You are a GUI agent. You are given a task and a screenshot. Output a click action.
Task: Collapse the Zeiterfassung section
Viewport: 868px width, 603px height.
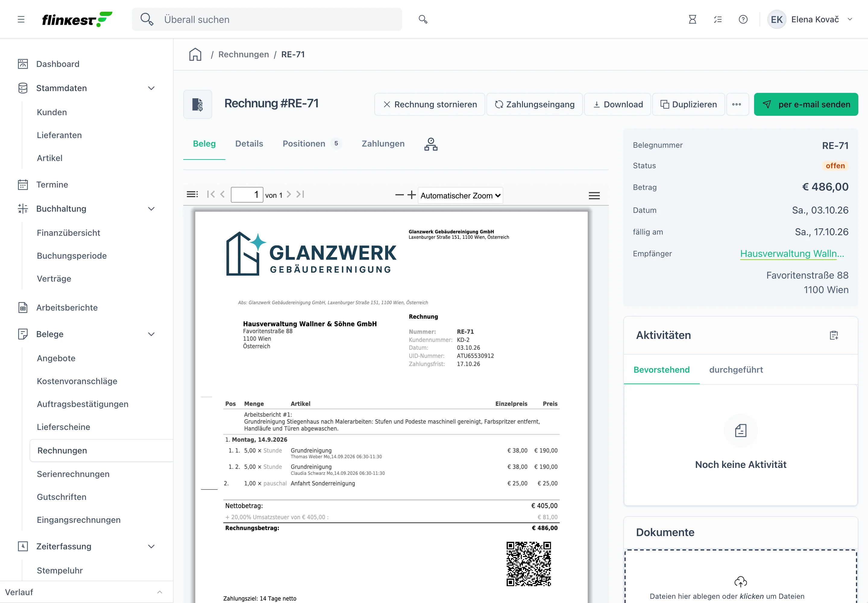(152, 547)
